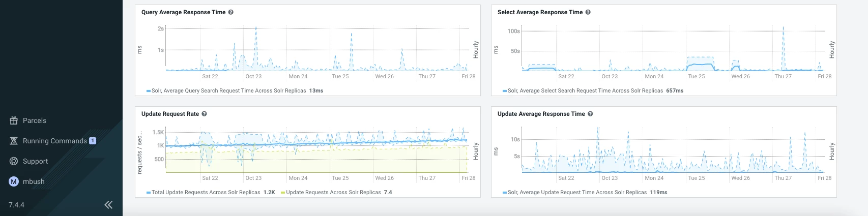Click the Running Commands hourglass icon
Image resolution: width=868 pixels, height=216 pixels.
tap(14, 141)
